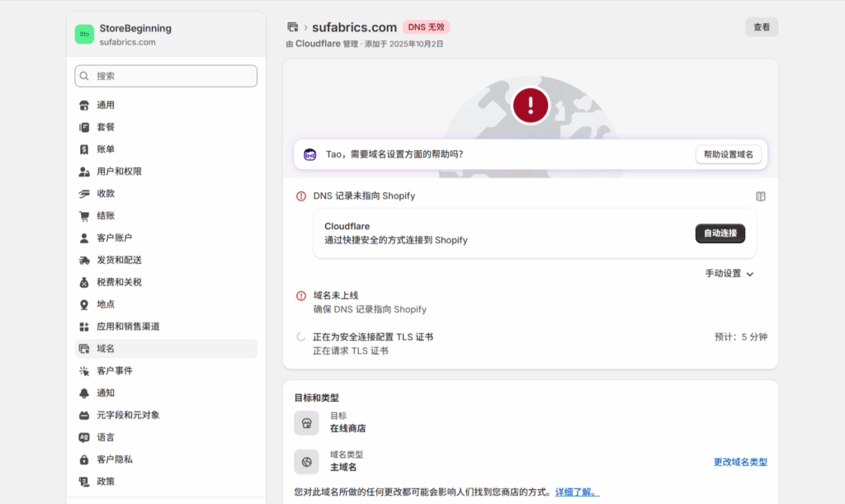Click the 搜索 settings search field
Image resolution: width=845 pixels, height=504 pixels.
point(166,76)
